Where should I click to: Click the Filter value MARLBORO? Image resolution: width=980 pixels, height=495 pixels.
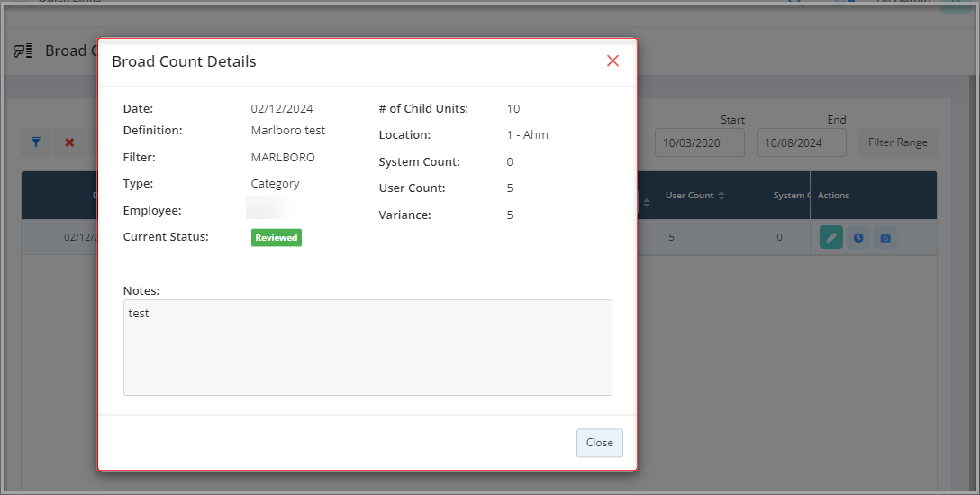pyautogui.click(x=283, y=157)
